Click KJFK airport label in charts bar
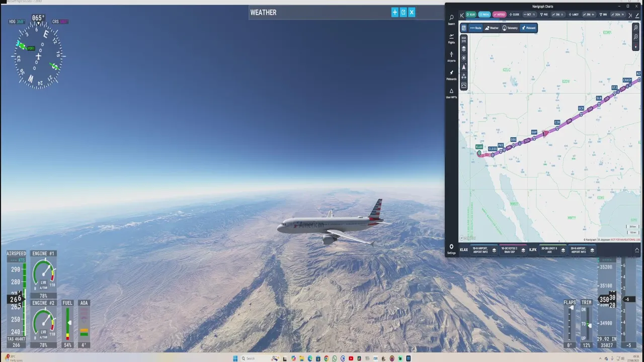This screenshot has width=644, height=362. coord(533,250)
